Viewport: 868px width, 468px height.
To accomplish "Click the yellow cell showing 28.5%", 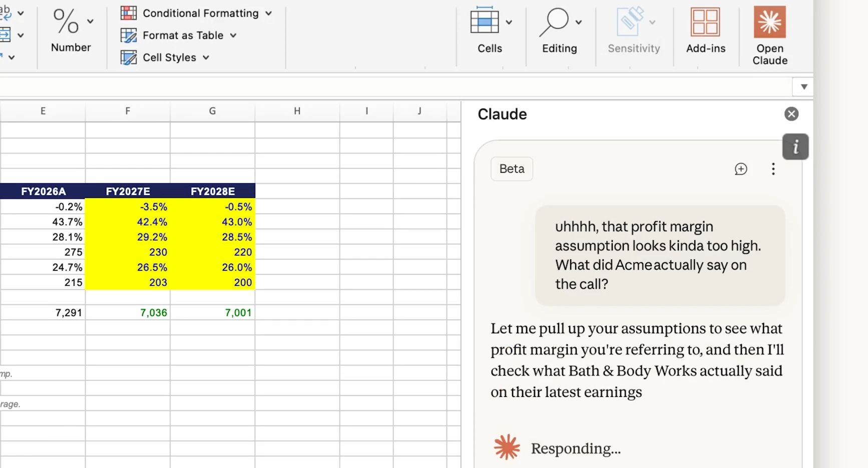I will (x=213, y=237).
